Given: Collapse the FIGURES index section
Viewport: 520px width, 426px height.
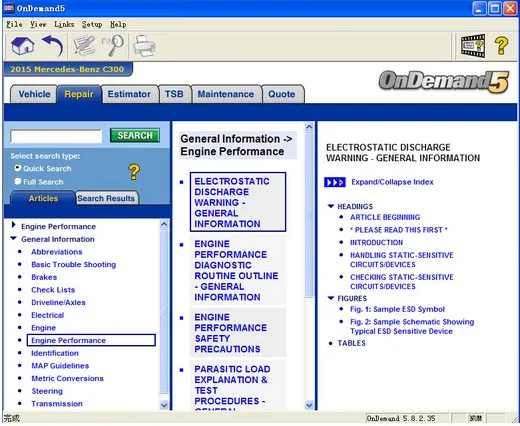Looking at the screenshot, I should pos(331,298).
